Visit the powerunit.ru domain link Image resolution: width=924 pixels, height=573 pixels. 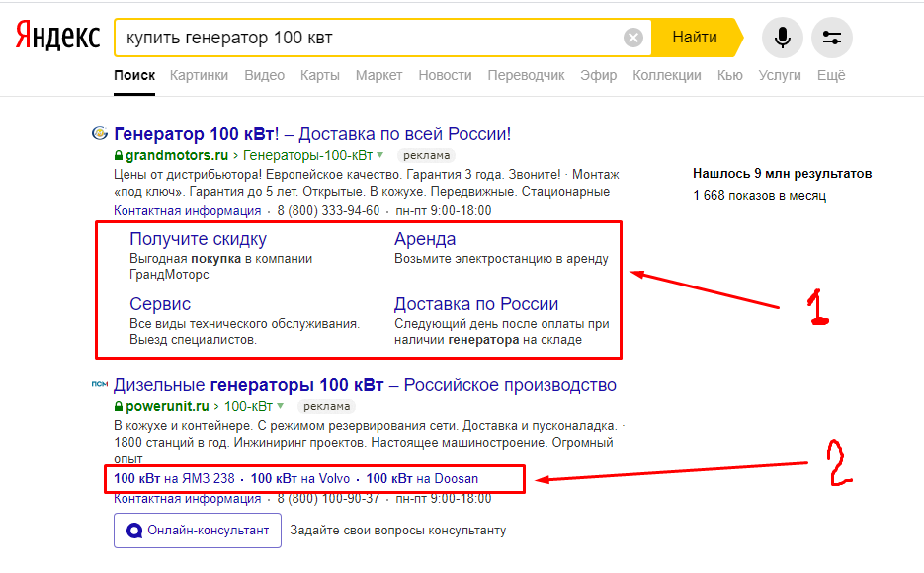(167, 406)
